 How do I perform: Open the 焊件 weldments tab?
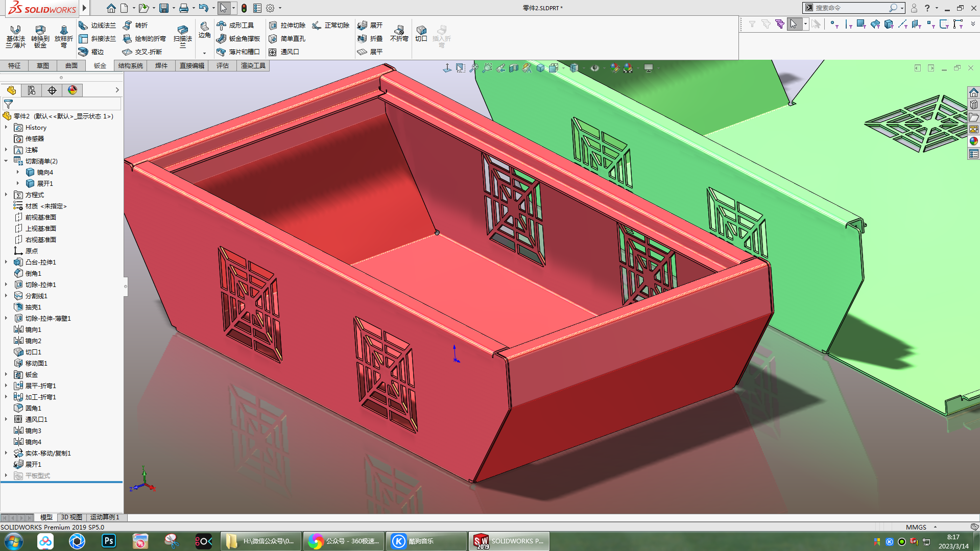tap(161, 65)
